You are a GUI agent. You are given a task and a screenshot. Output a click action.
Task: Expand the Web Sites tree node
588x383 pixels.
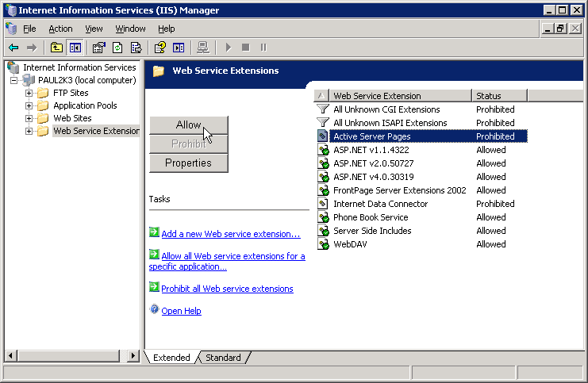coord(29,118)
